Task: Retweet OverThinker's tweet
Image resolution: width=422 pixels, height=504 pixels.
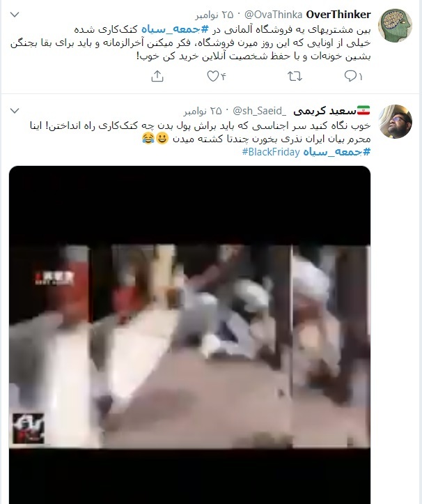Action: click(295, 76)
